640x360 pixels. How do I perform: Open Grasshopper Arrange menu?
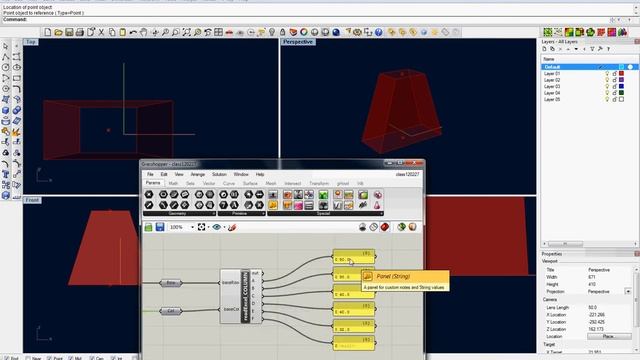click(198, 174)
